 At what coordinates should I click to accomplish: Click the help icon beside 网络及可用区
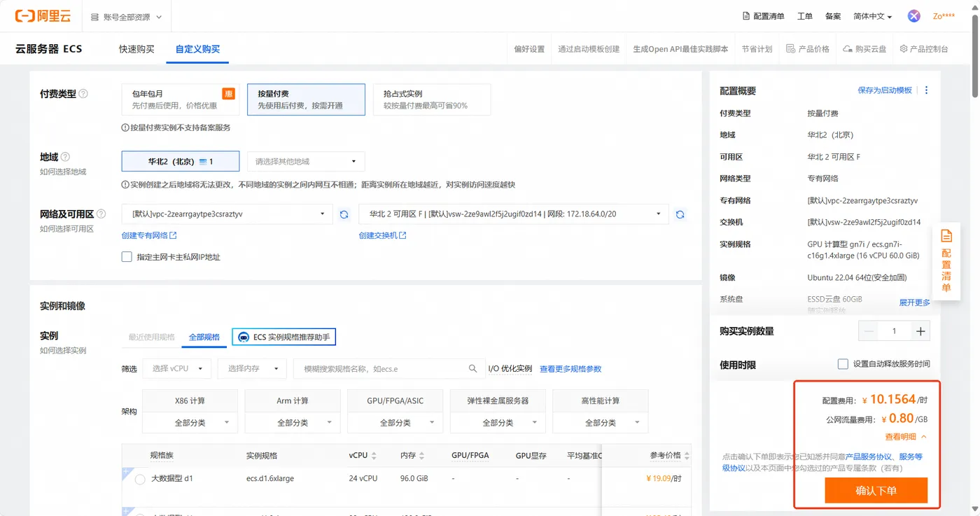click(x=101, y=214)
